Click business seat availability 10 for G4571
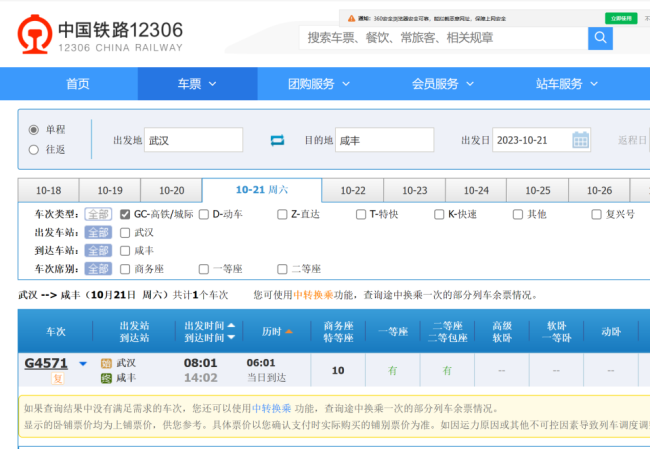This screenshot has height=449, width=650. 338,371
